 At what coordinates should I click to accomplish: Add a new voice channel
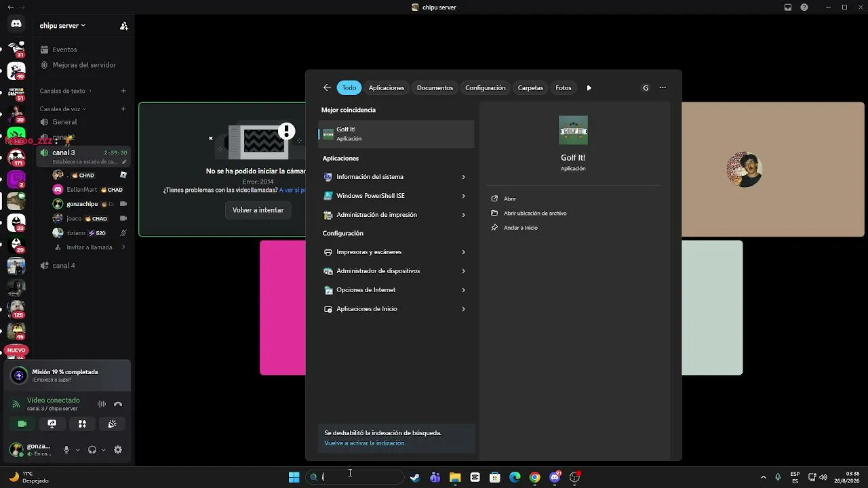click(123, 109)
